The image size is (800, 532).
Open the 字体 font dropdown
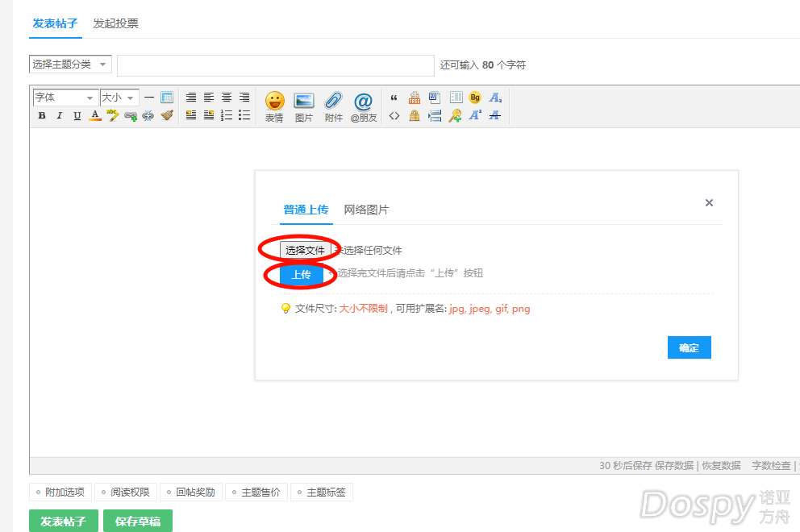[65, 98]
